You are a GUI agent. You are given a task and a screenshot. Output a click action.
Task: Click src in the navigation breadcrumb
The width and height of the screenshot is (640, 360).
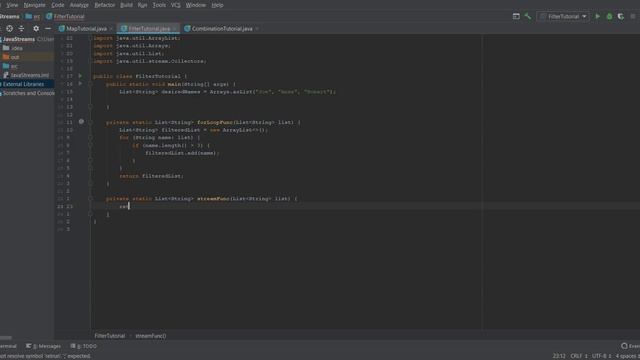click(x=33, y=17)
